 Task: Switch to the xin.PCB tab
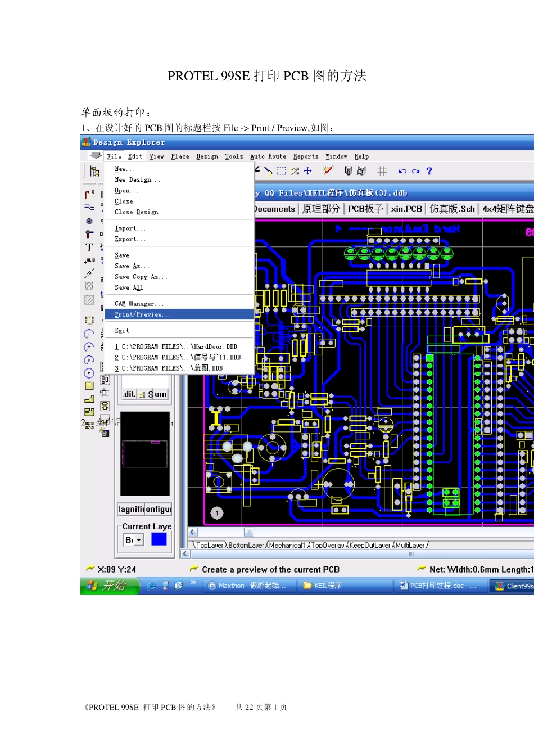pyautogui.click(x=406, y=209)
